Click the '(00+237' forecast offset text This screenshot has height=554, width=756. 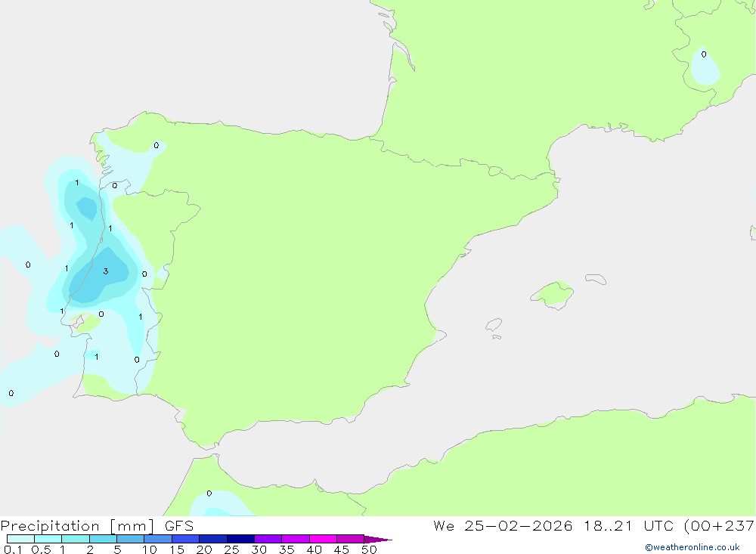coord(720,526)
